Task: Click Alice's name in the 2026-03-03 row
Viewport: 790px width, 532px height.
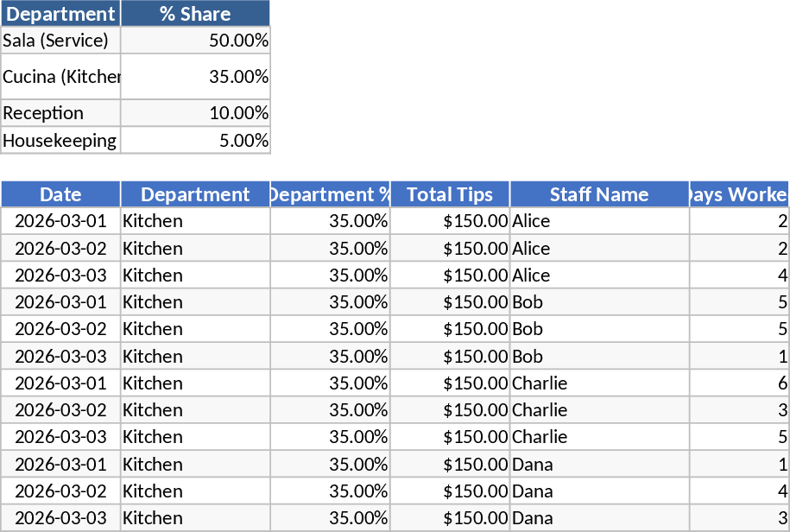Action: 599,275
